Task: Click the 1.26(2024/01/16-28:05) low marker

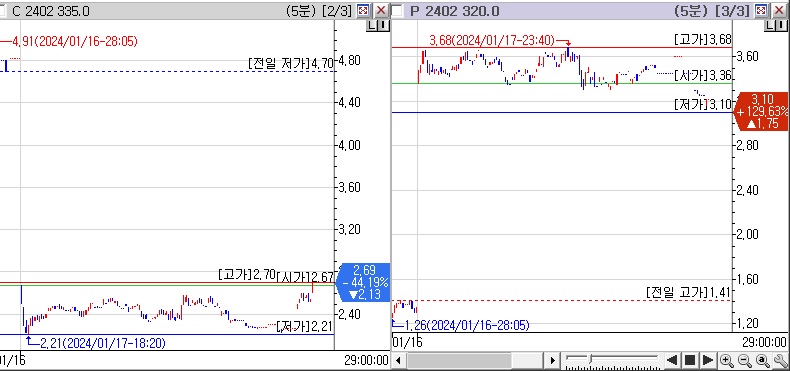Action: click(467, 326)
